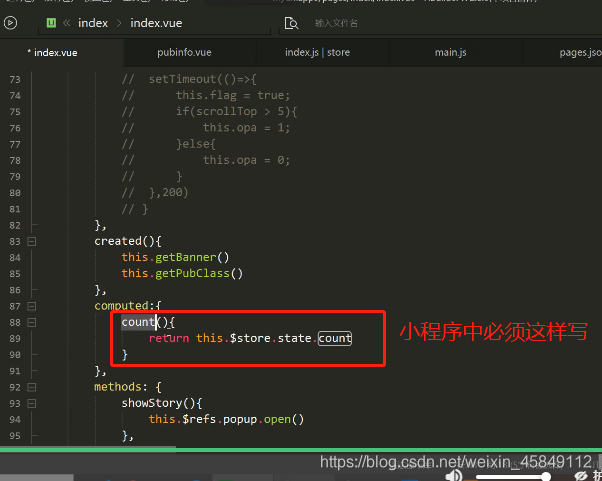
Task: Click the breadcrumb chevron between index and index.vue
Action: click(x=119, y=23)
